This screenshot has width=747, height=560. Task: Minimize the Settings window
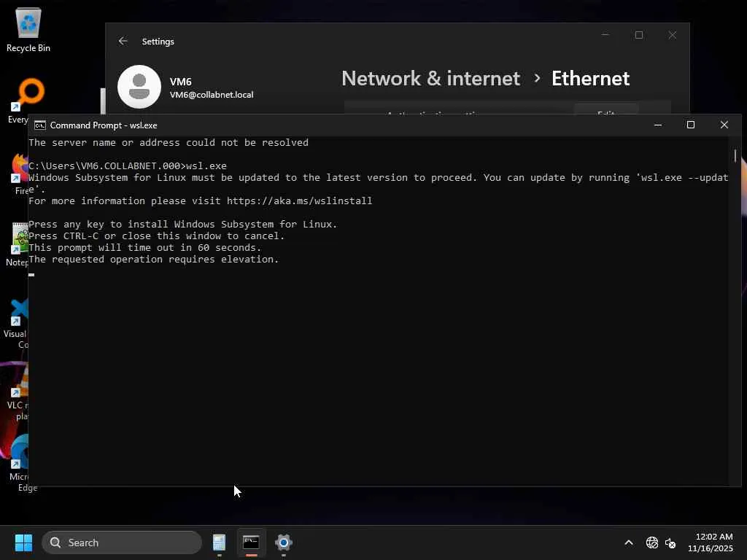605,35
